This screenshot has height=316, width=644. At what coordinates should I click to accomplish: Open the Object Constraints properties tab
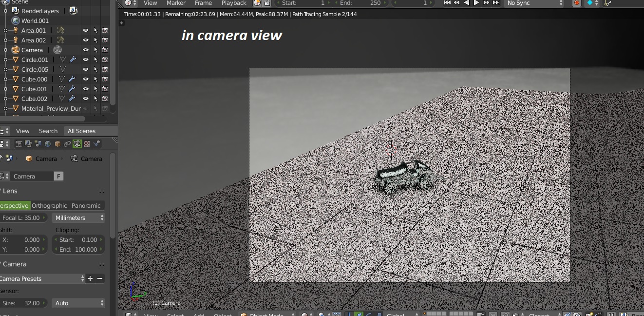tap(68, 144)
